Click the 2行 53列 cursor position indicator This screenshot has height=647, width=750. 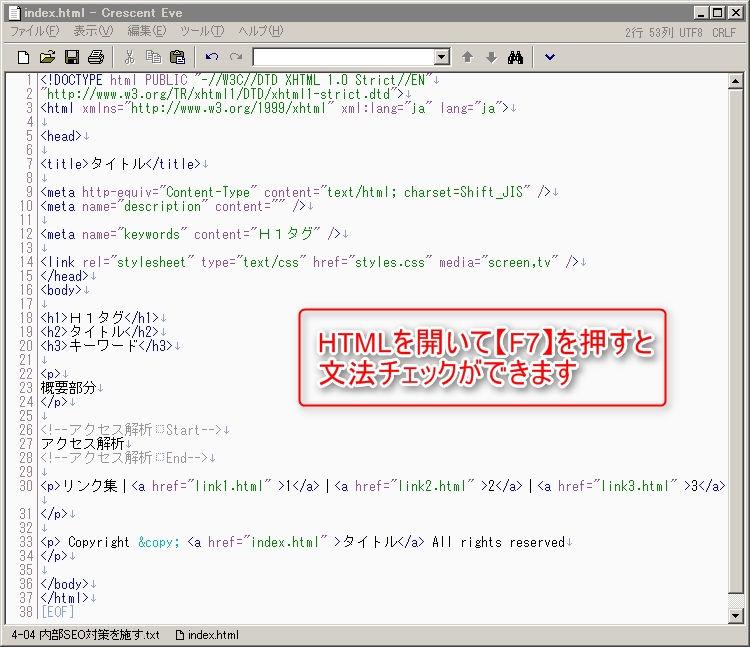coord(649,33)
